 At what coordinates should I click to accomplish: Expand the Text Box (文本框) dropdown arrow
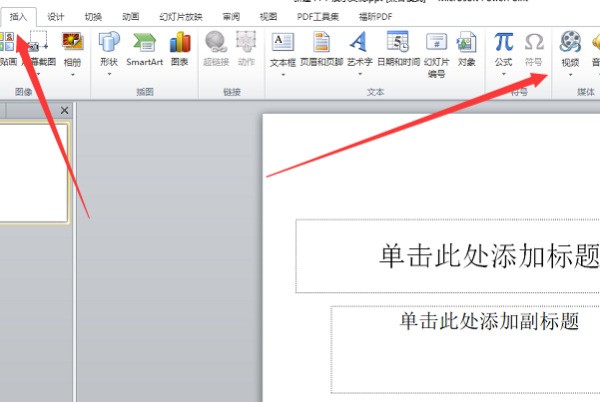coord(283,75)
